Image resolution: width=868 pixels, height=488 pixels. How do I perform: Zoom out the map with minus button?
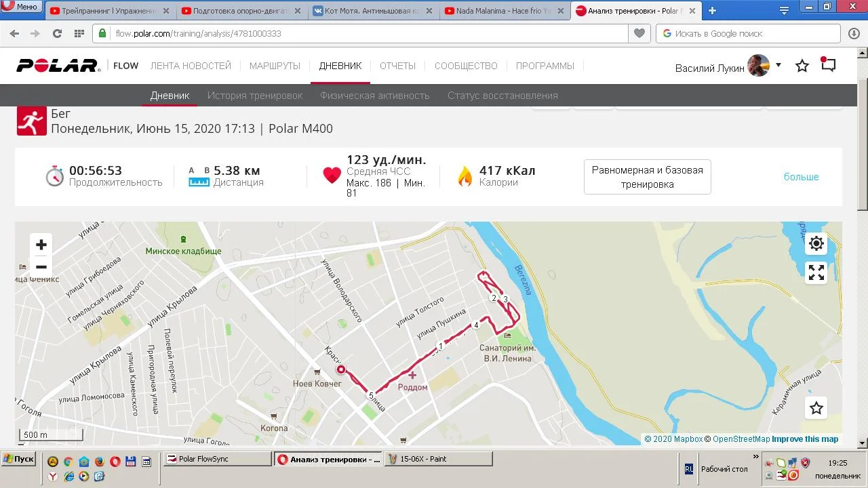41,267
